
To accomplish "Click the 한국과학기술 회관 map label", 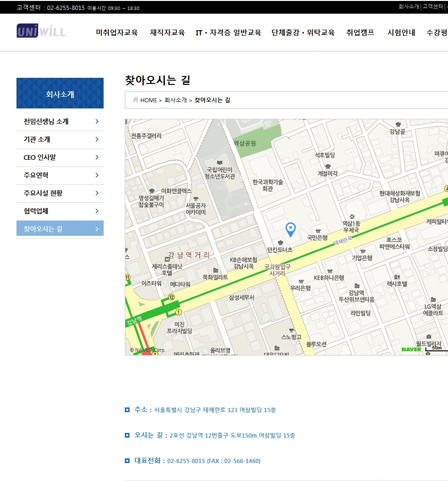I will 268,185.
